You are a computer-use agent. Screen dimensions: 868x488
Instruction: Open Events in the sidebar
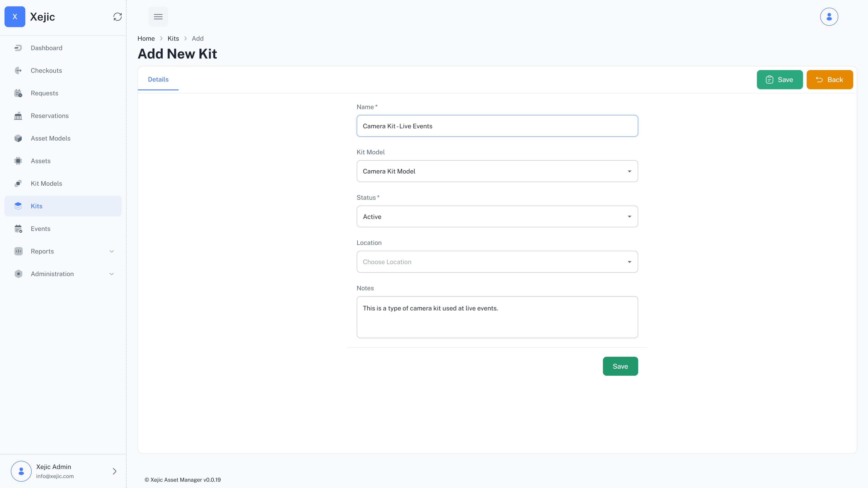pyautogui.click(x=63, y=229)
